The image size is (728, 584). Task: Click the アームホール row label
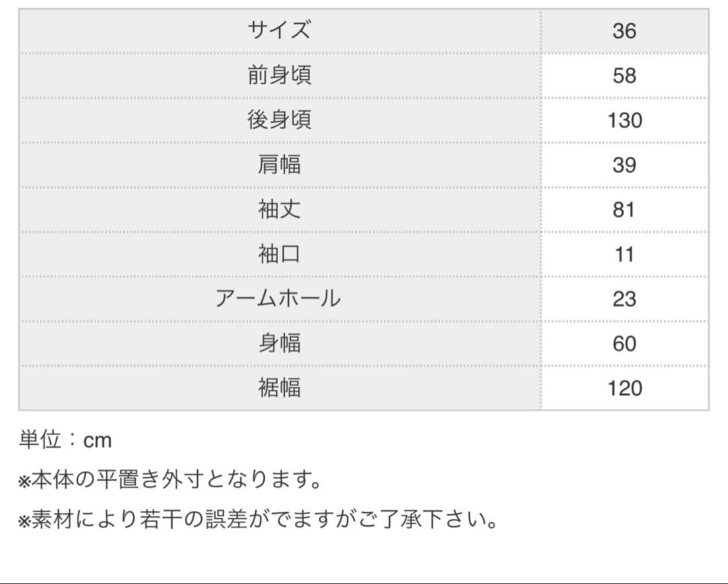point(279,298)
